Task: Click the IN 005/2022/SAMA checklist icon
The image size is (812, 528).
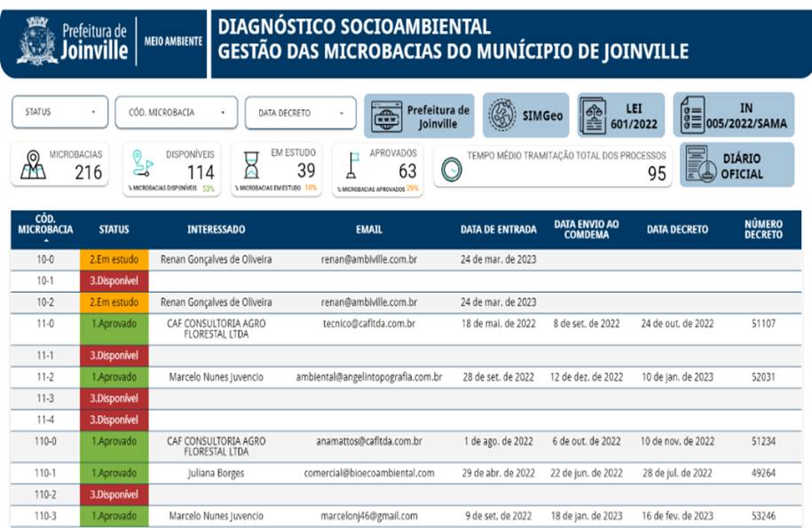Action: [x=692, y=115]
